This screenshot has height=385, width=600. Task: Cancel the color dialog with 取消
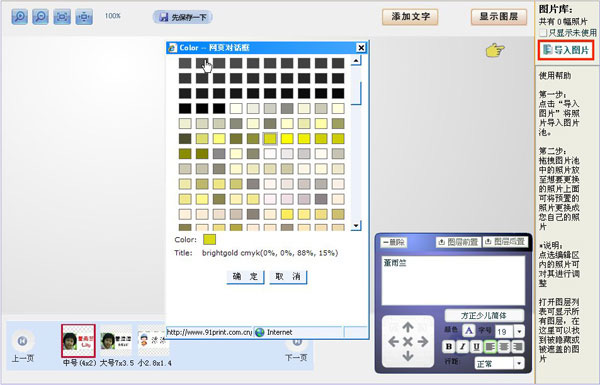point(288,276)
